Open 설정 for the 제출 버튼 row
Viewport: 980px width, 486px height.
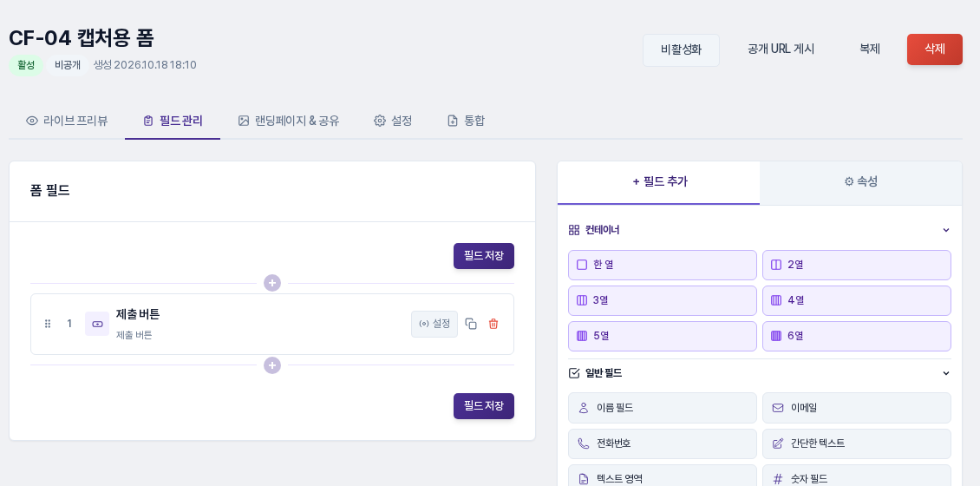pyautogui.click(x=434, y=324)
